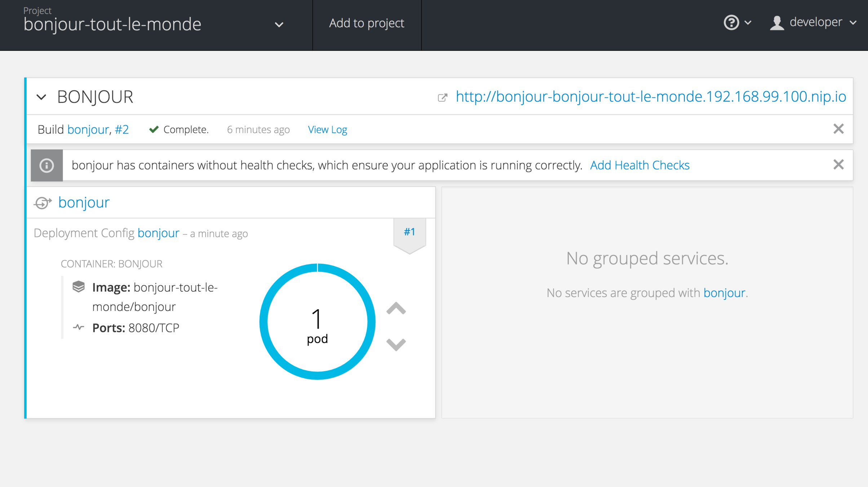This screenshot has height=487, width=868.
Task: Open the project selector dropdown
Action: tap(279, 25)
